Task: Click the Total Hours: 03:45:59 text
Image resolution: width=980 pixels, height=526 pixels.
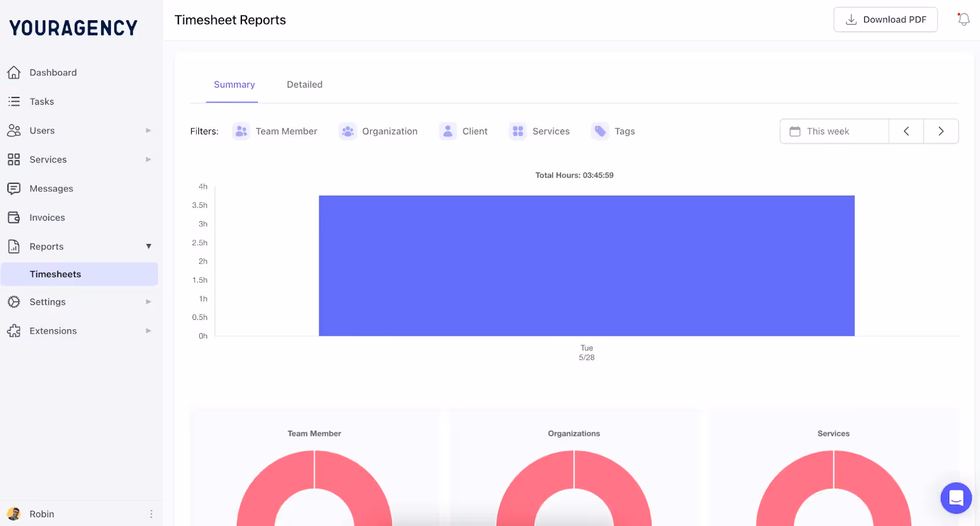Action: pyautogui.click(x=574, y=175)
